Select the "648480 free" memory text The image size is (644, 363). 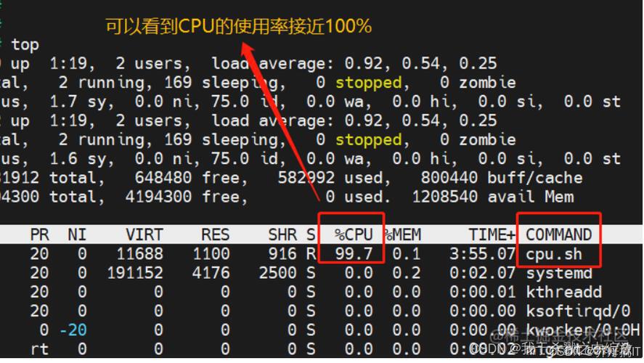coord(190,178)
